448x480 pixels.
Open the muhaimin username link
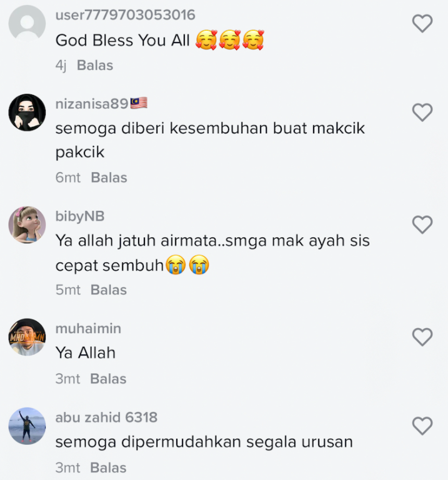[x=88, y=329]
